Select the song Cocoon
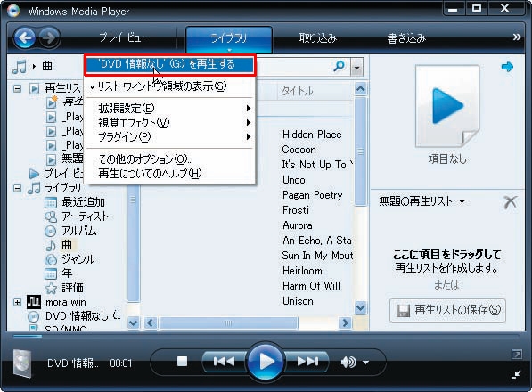The width and height of the screenshot is (532, 392). 299,150
